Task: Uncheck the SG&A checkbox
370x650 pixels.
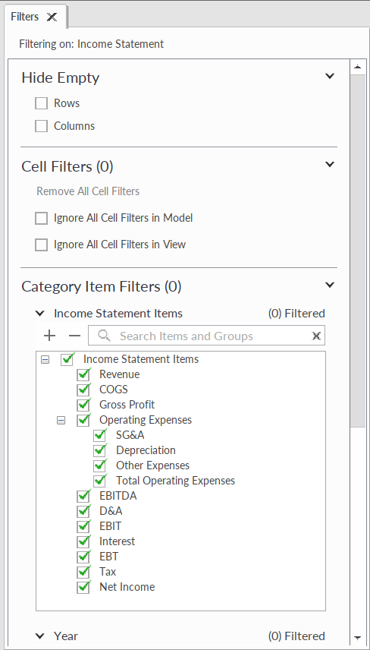Action: point(100,436)
